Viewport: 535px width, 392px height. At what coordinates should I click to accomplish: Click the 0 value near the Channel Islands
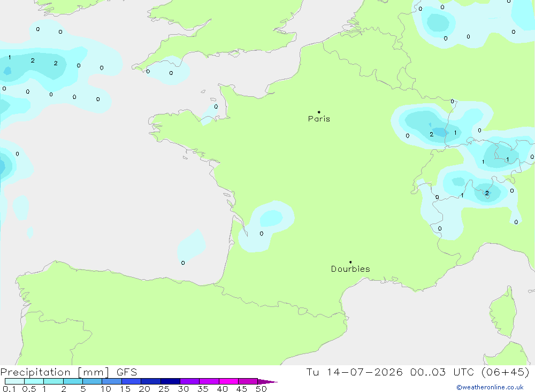coord(216,107)
